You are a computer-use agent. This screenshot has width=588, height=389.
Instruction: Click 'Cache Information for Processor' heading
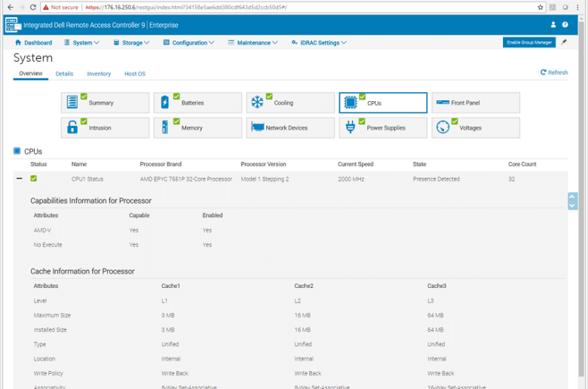[x=82, y=271]
